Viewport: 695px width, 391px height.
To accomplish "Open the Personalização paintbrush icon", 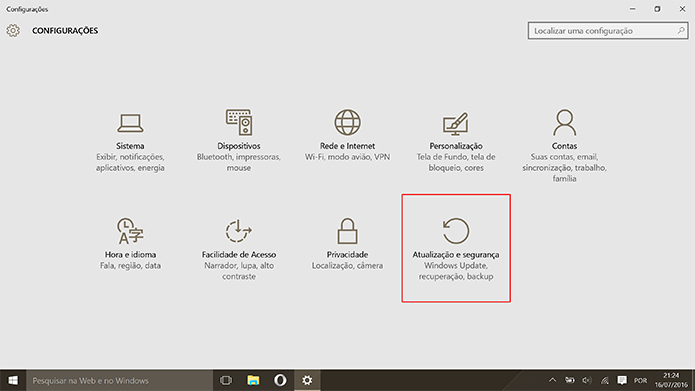I will click(456, 124).
